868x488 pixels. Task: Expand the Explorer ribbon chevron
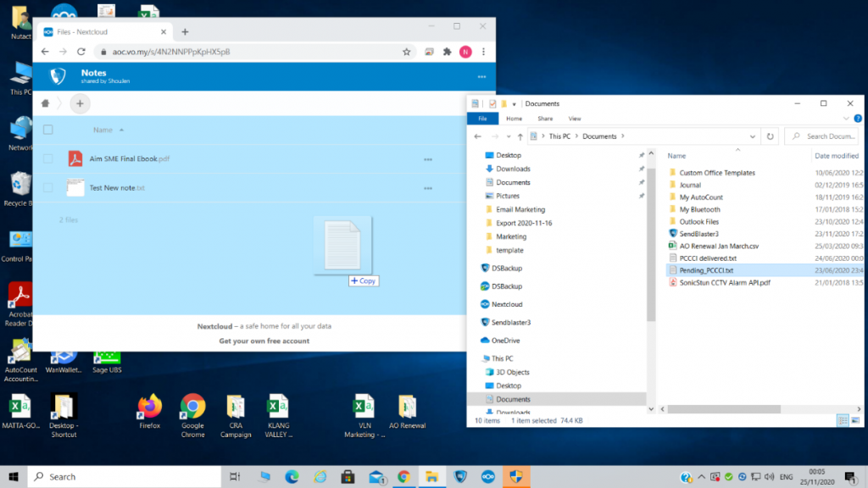846,119
